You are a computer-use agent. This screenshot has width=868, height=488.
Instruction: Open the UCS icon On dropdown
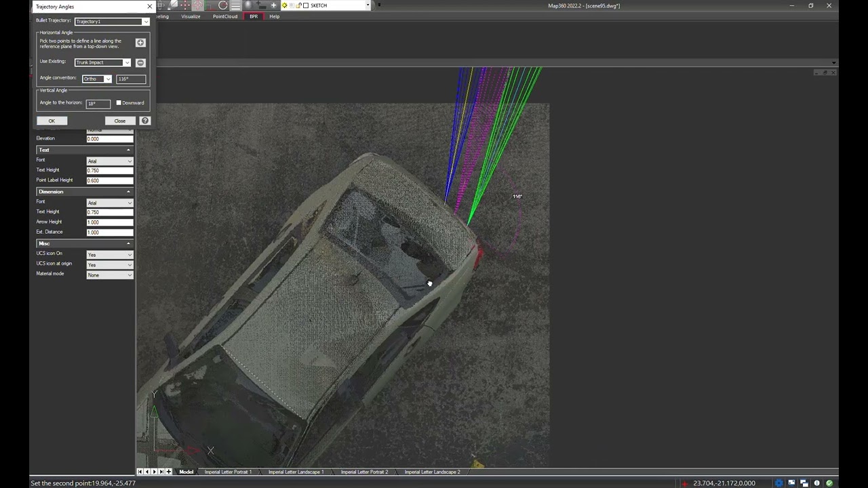(110, 255)
